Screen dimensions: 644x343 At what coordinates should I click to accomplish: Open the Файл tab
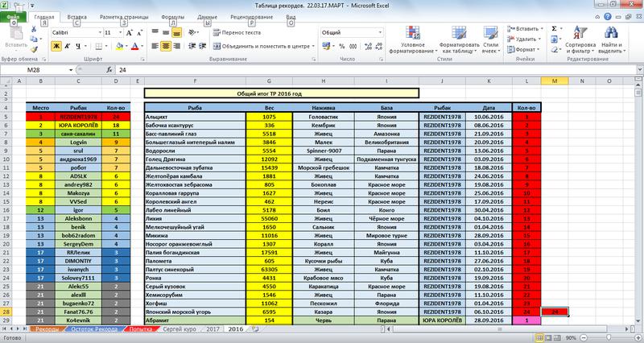coord(13,17)
